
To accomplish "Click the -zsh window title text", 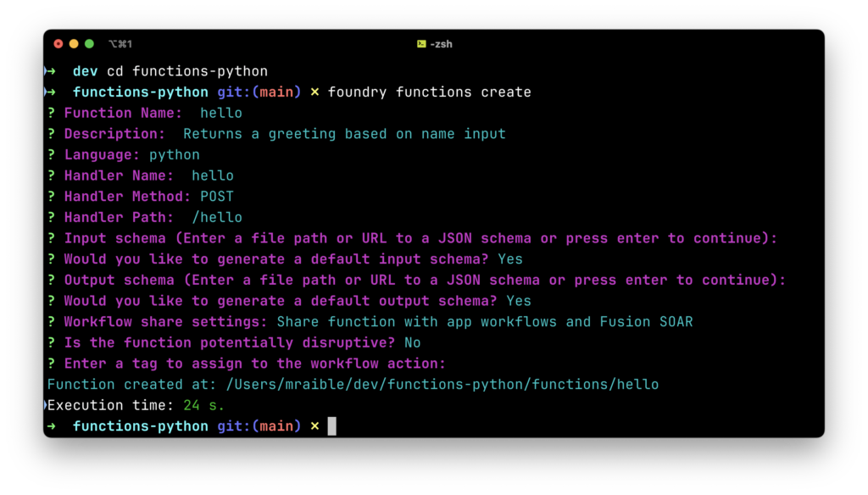I will (441, 44).
